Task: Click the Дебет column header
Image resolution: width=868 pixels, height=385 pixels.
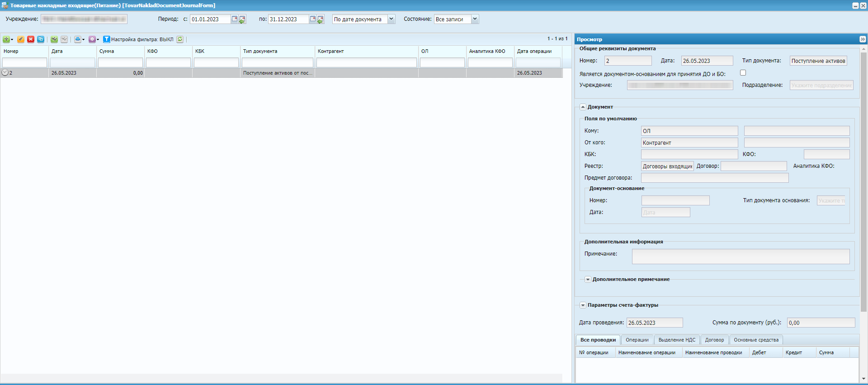Action: click(x=766, y=352)
